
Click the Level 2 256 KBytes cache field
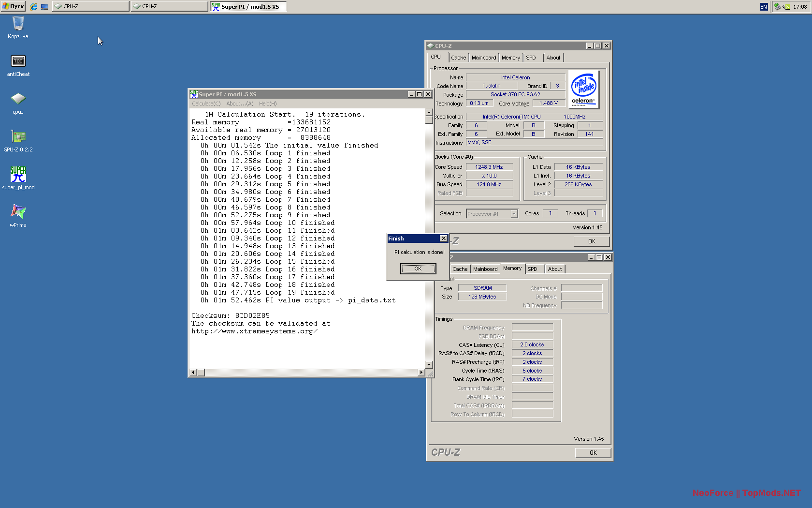(578, 184)
